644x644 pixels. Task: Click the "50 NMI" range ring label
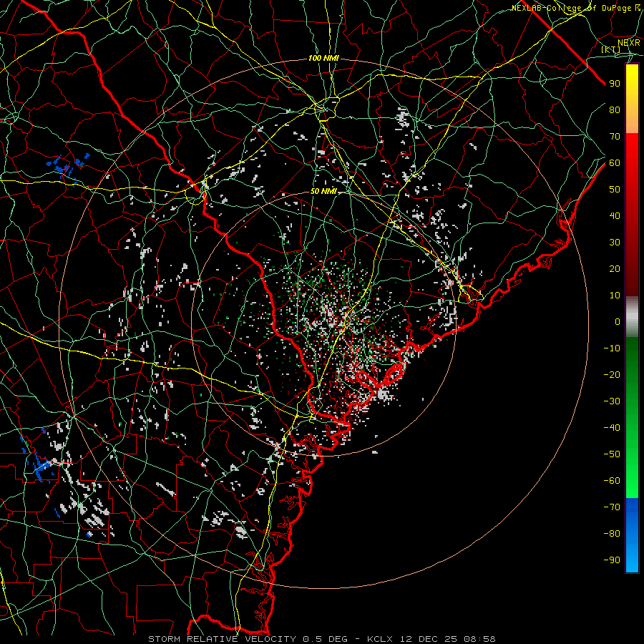[x=323, y=191]
